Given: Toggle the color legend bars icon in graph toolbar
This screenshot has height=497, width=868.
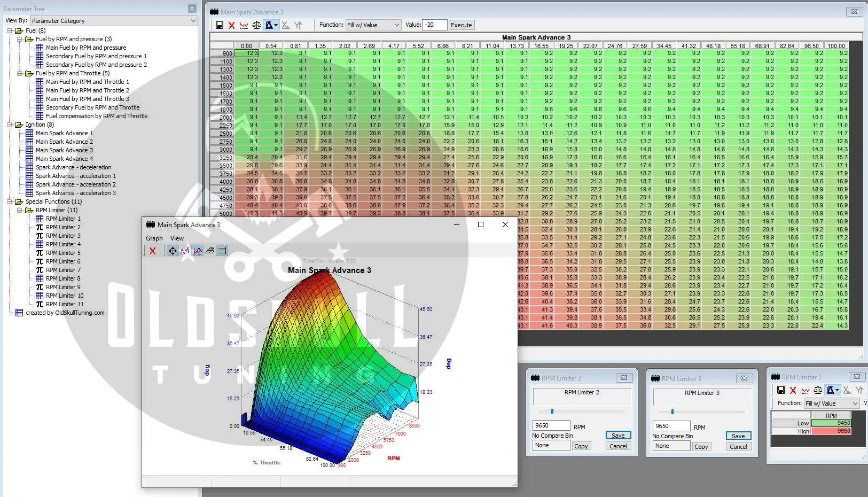Looking at the screenshot, I should coord(222,251).
